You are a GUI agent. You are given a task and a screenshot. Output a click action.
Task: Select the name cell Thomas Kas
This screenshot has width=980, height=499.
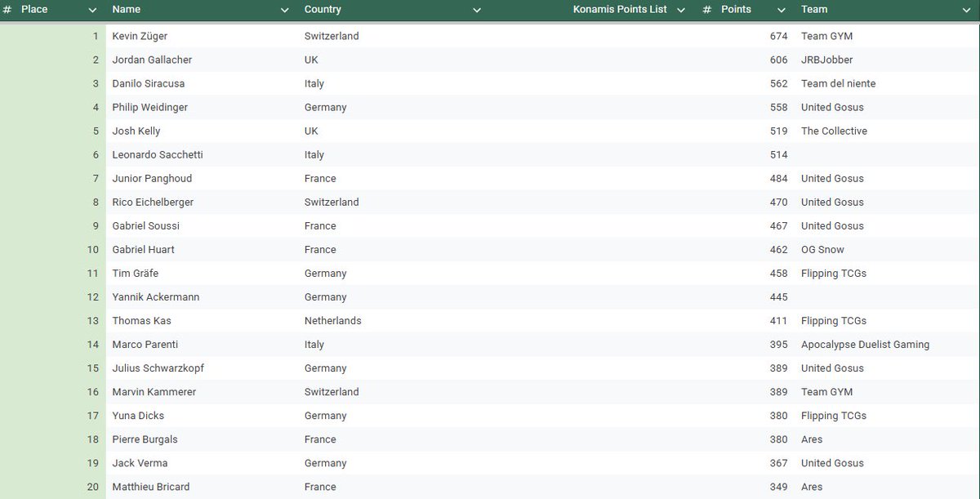[142, 320]
